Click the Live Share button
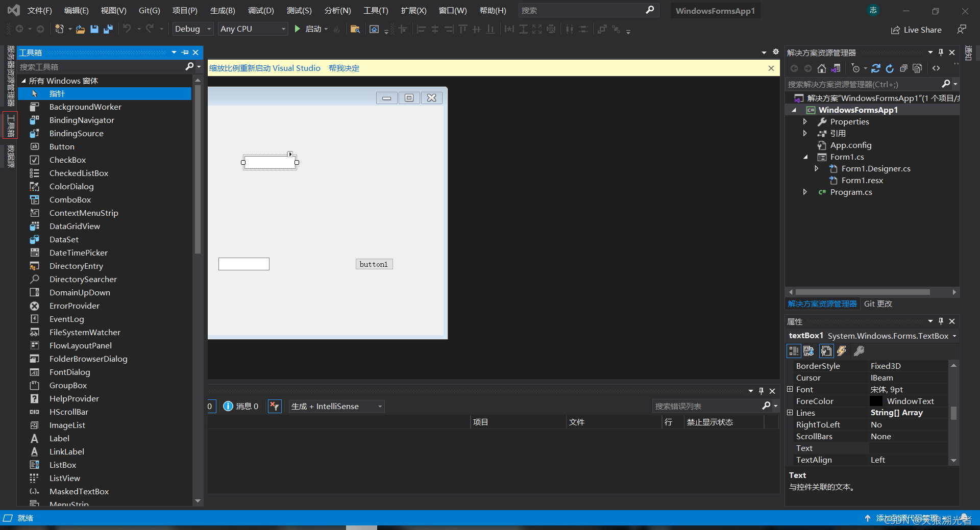Viewport: 980px width, 530px height. pyautogui.click(x=916, y=30)
